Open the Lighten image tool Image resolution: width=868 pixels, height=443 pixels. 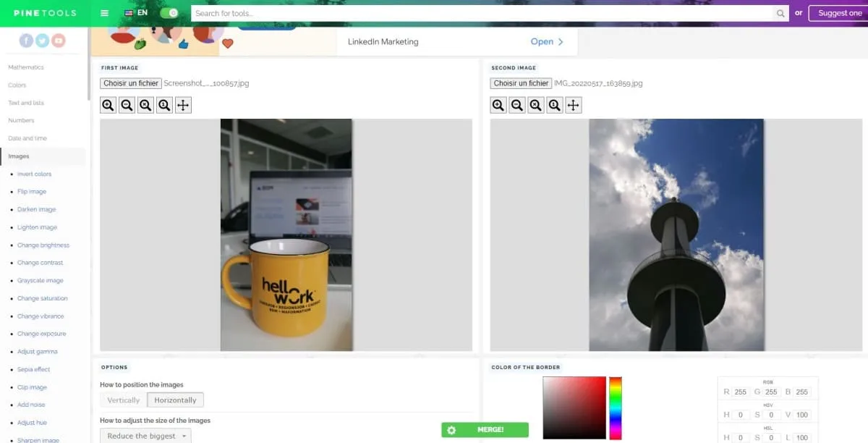point(37,227)
